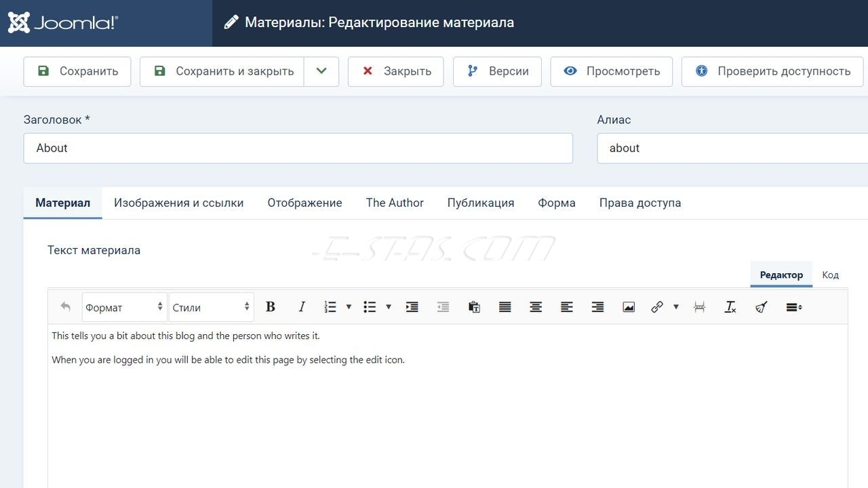
Task: Apply bold formatting
Action: pyautogui.click(x=271, y=307)
